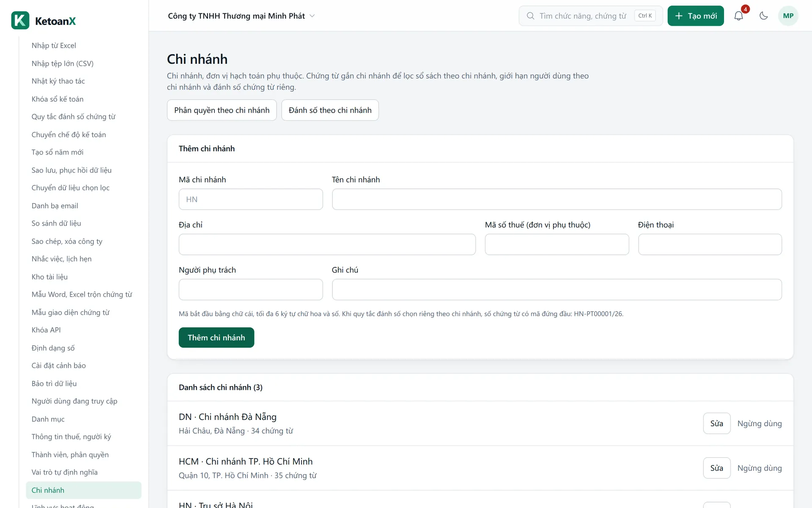Edit the Chi nhánh Đà Nẵng row
The image size is (812, 508).
pyautogui.click(x=717, y=423)
